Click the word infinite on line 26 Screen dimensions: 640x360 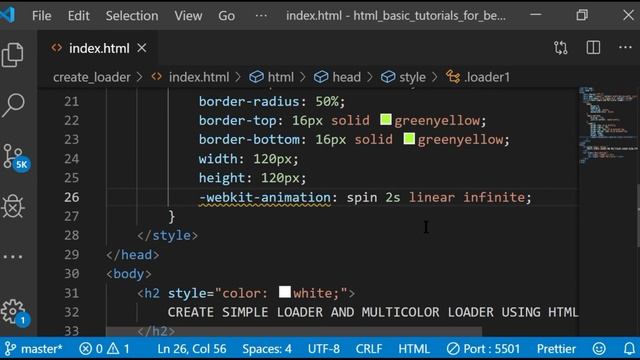(494, 197)
